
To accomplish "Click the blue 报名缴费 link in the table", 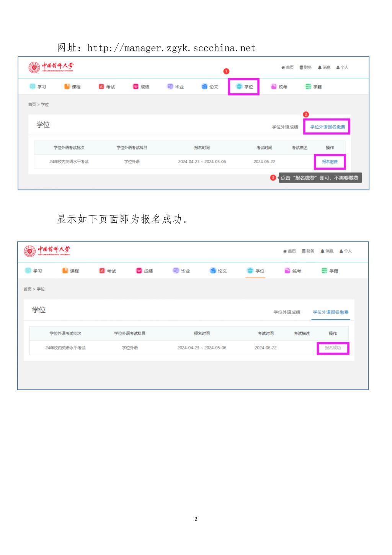I will click(x=330, y=162).
